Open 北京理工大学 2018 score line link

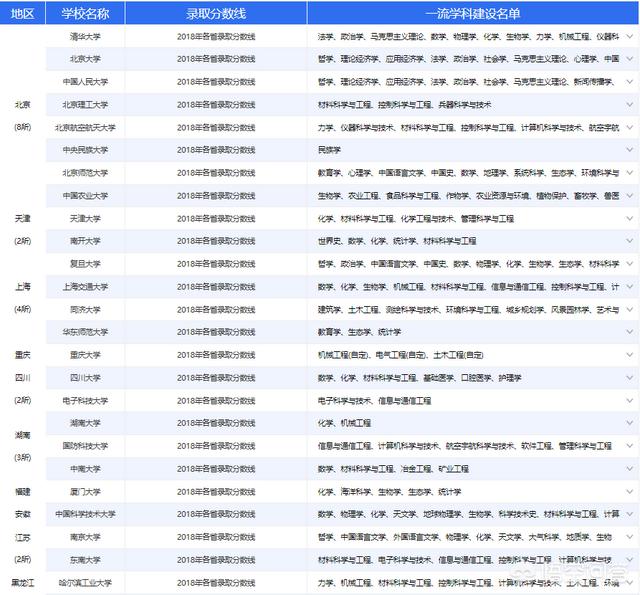(x=216, y=104)
